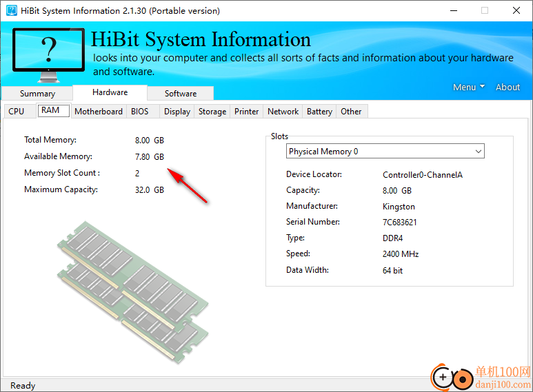Screen dimensions: 533x392
Task: Close the HiBit System Information window
Action: [x=516, y=10]
